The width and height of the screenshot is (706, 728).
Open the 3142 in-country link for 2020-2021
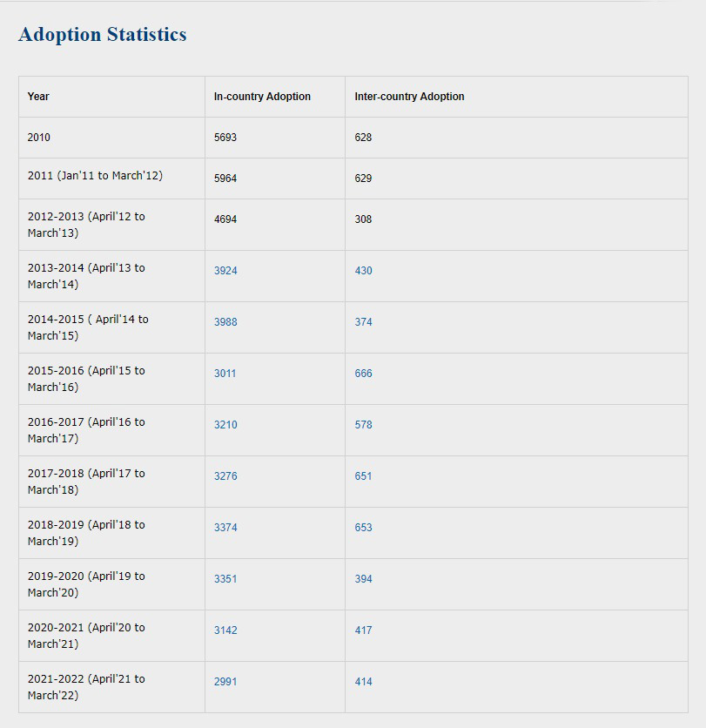[x=225, y=630]
